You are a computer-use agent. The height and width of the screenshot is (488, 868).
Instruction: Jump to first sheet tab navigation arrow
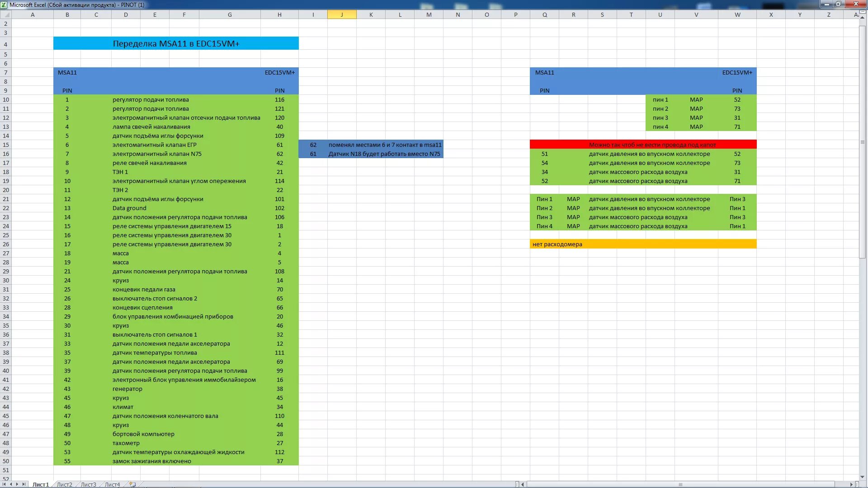[5, 484]
